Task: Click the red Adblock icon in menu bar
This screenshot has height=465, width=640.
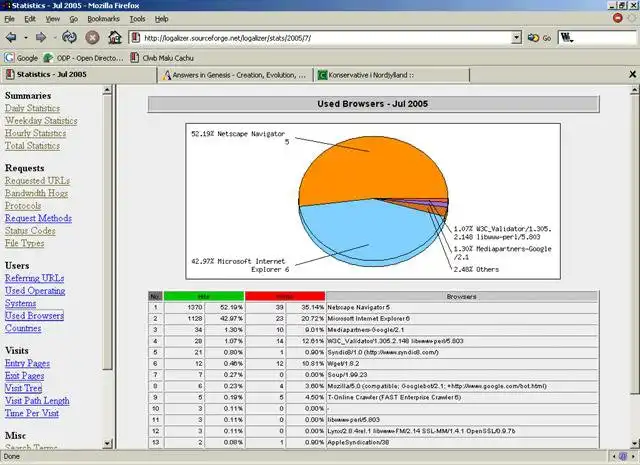Action: coord(618,18)
